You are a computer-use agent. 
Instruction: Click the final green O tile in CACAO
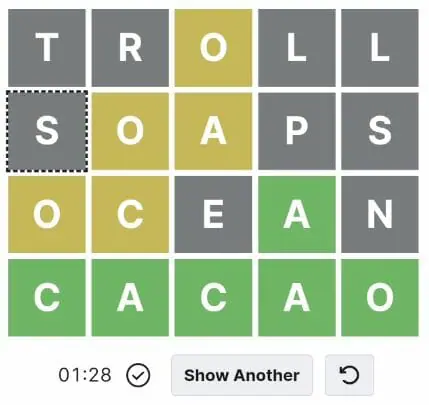click(380, 298)
